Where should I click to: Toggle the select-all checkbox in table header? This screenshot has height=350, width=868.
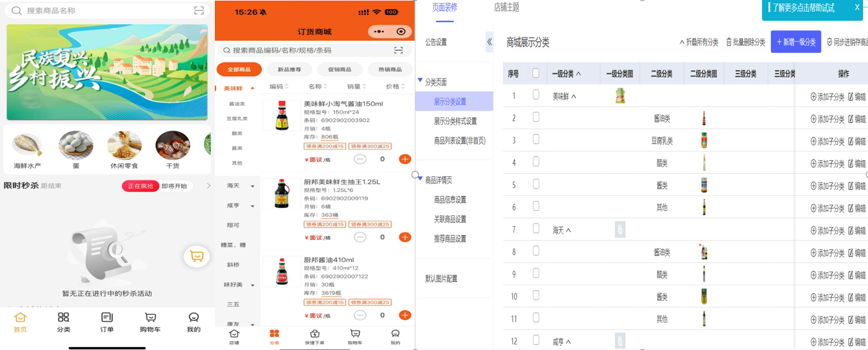click(536, 73)
